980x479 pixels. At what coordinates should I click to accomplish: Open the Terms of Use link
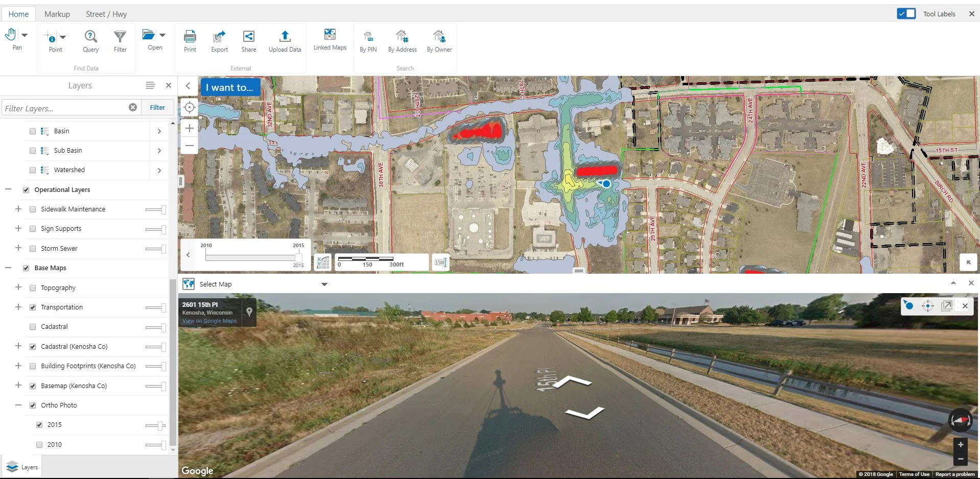click(x=914, y=474)
